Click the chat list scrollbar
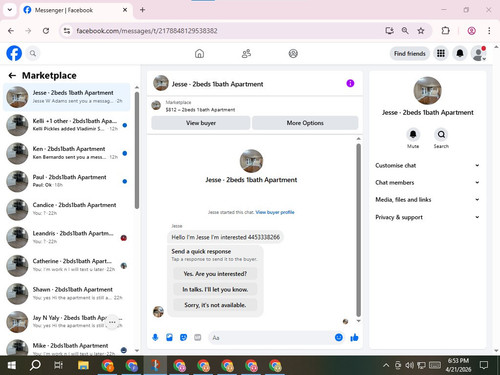Image resolution: width=500 pixels, height=375 pixels. pos(137,150)
